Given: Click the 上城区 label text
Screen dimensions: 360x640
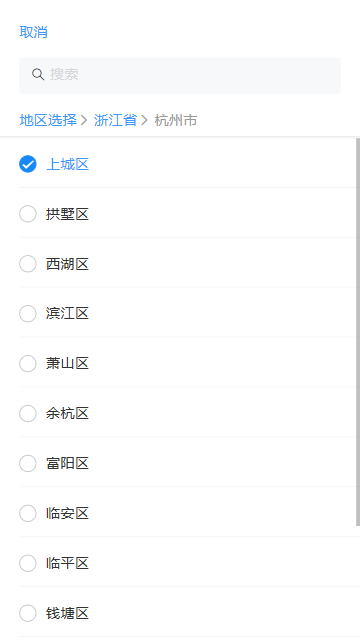Looking at the screenshot, I should point(67,164).
